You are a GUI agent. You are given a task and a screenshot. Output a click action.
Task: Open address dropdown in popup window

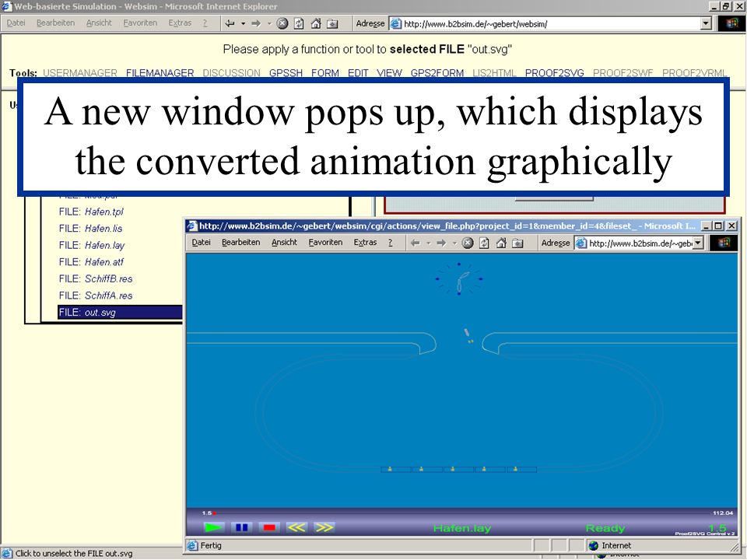tap(698, 243)
